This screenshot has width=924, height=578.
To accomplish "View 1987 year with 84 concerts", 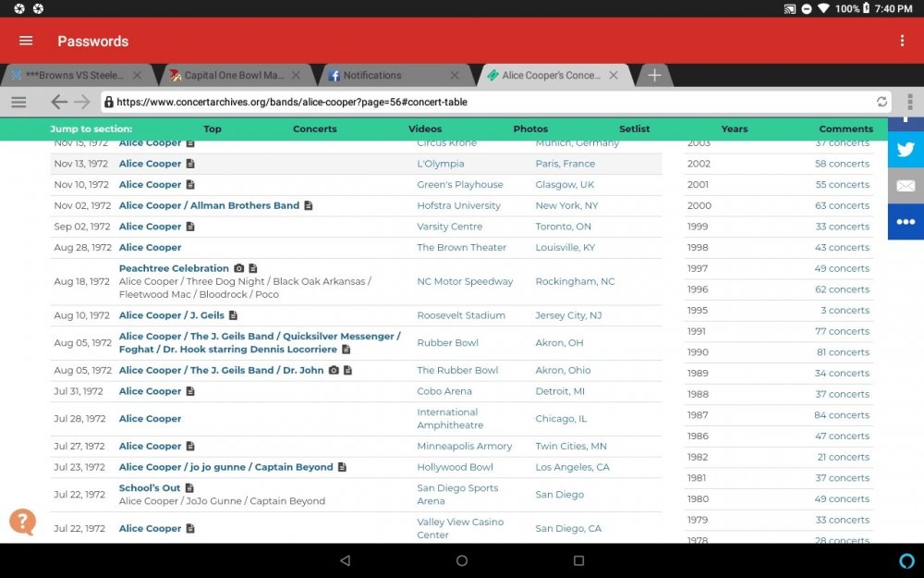I will (x=778, y=414).
